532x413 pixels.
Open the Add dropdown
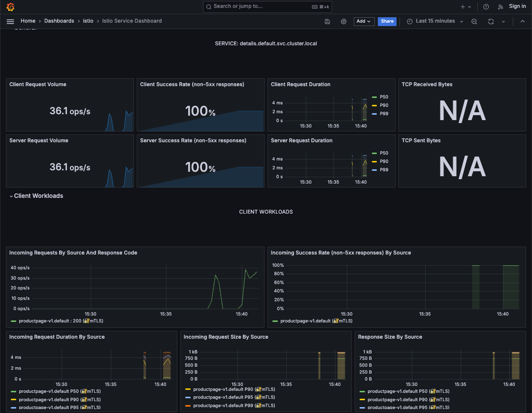[364, 21]
